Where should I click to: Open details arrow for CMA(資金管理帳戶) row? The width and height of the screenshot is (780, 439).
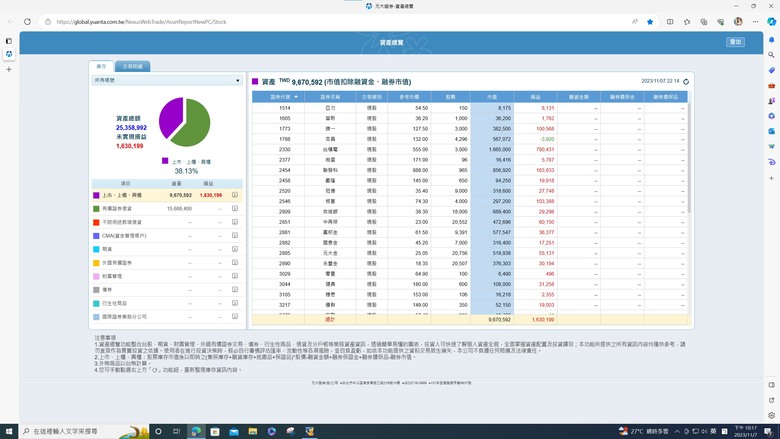click(235, 235)
